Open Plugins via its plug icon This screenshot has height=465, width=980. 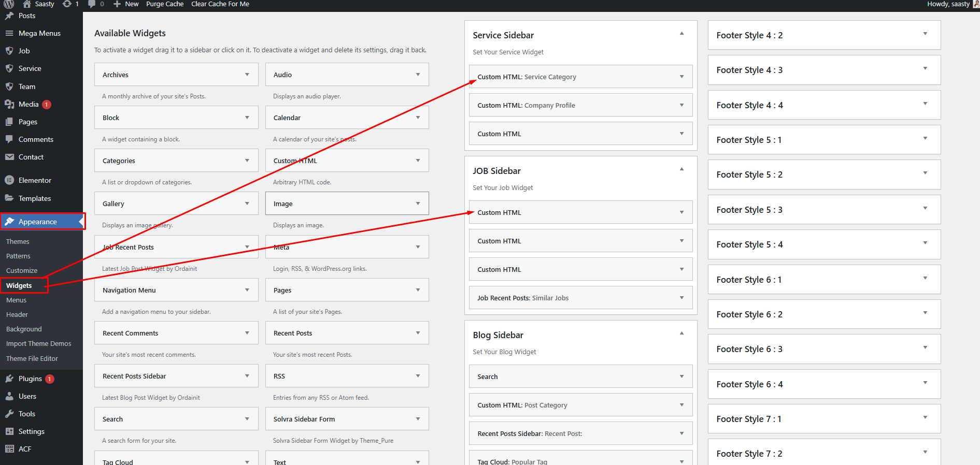coord(9,379)
